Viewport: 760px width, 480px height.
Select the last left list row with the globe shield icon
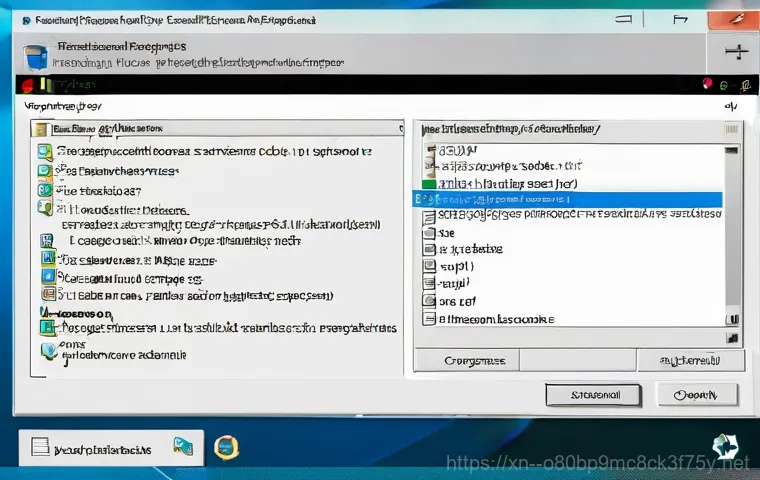114,353
